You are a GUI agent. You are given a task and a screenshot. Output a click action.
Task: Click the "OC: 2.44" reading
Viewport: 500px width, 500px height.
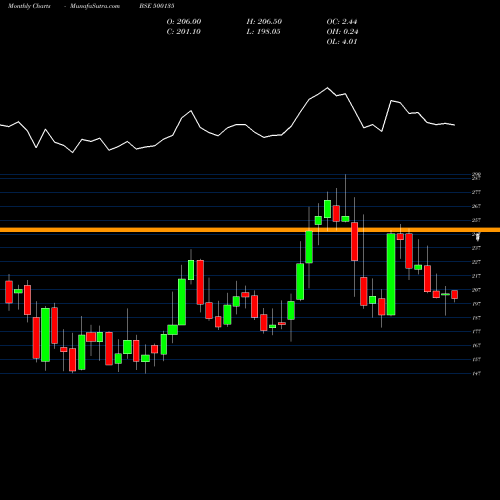click(342, 22)
